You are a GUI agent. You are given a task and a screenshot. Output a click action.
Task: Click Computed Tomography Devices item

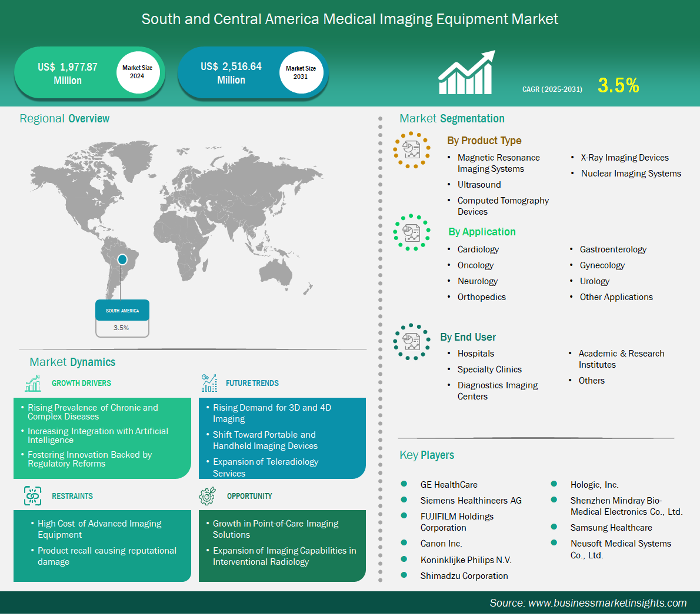pyautogui.click(x=503, y=206)
